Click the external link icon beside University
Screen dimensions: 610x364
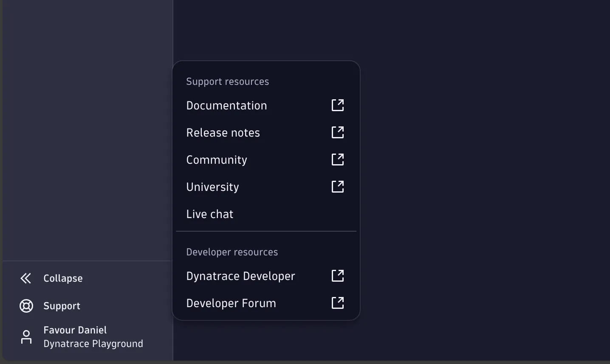pyautogui.click(x=338, y=187)
